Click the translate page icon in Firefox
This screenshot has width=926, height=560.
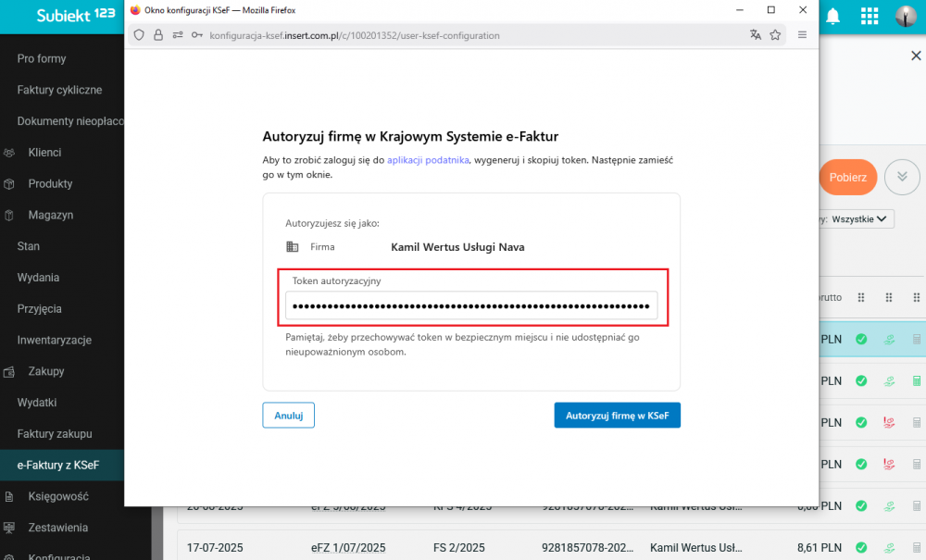[756, 35]
